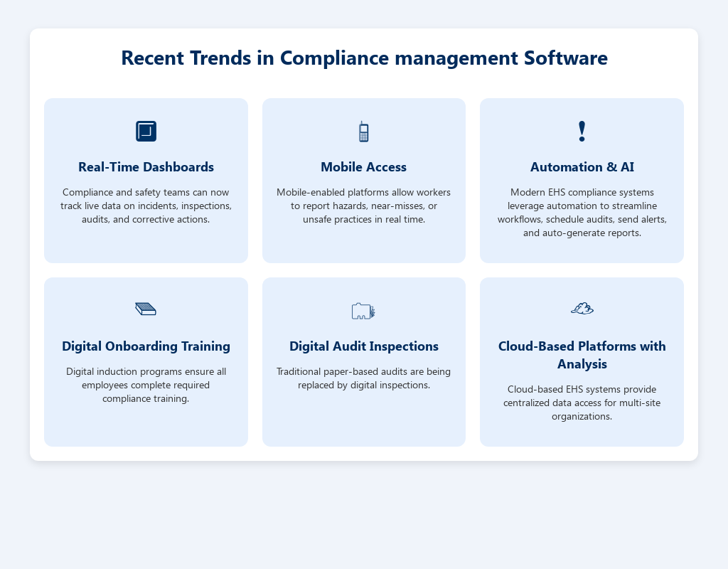Viewport: 728px width, 569px height.
Task: Select the Mobile Access phone icon
Action: [363, 131]
